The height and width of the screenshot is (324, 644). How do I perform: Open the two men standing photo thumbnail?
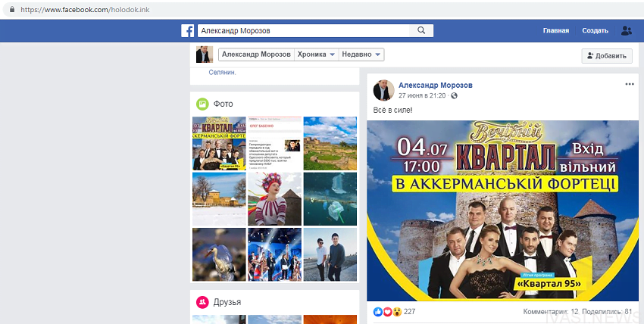click(330, 254)
